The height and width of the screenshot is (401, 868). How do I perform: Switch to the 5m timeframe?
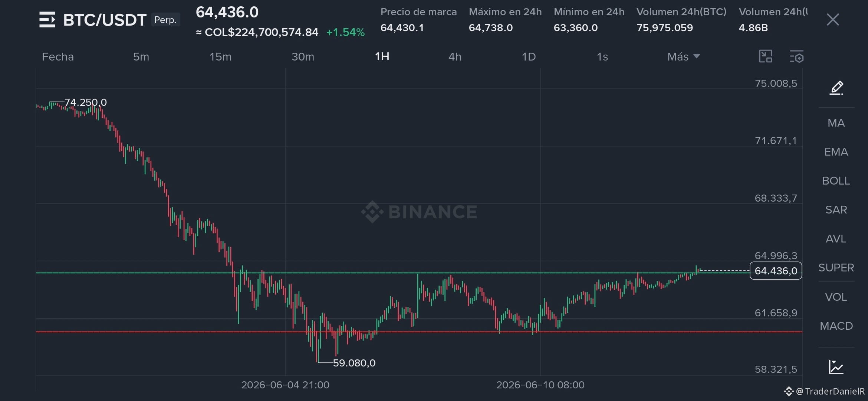click(x=141, y=57)
